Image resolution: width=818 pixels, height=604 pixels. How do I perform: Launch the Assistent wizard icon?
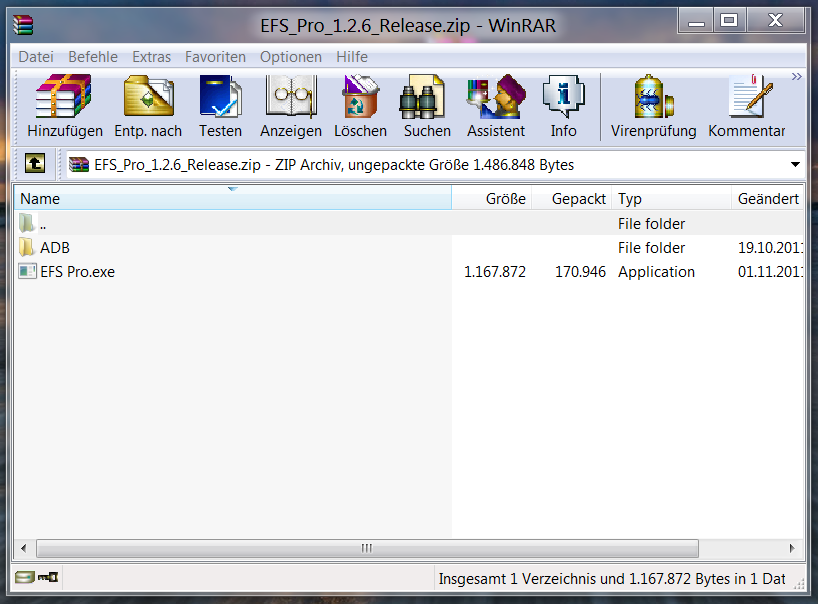(x=494, y=105)
